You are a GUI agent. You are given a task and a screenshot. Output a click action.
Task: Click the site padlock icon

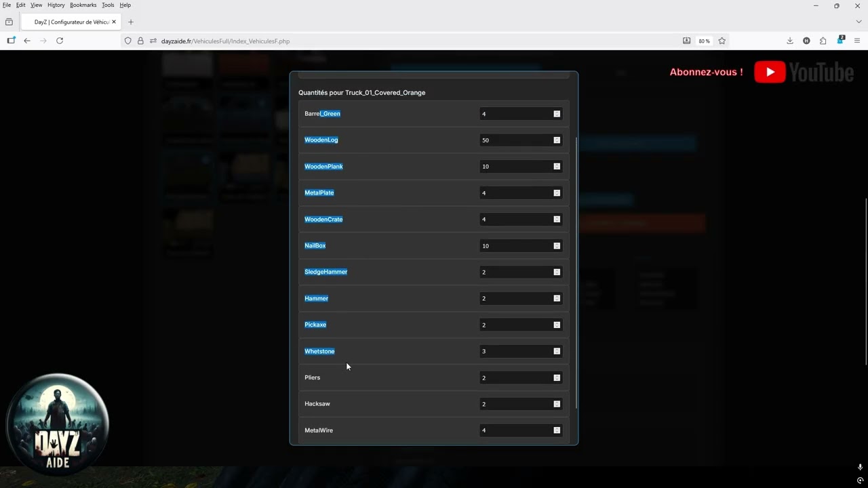pyautogui.click(x=140, y=41)
